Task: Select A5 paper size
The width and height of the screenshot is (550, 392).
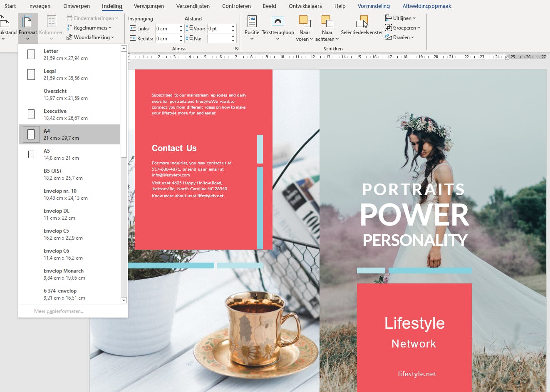Action: coord(69,154)
